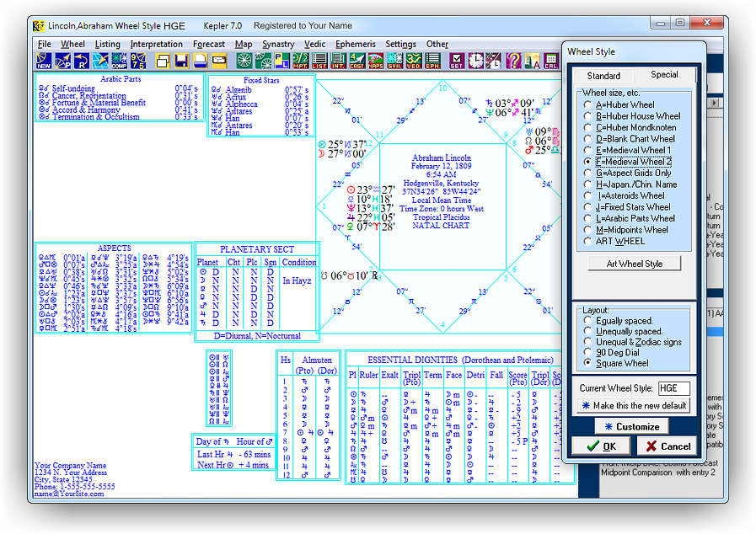Select 90 Deg Dial layout

click(587, 352)
